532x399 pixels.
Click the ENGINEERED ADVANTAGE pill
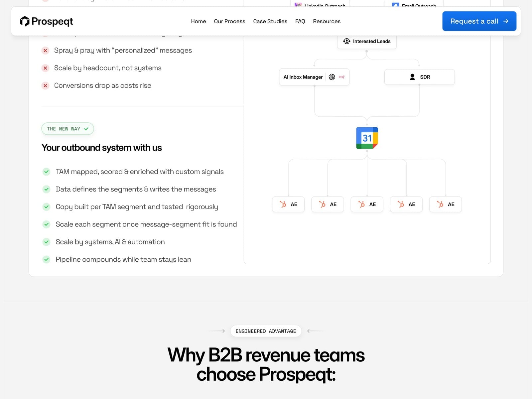tap(266, 331)
